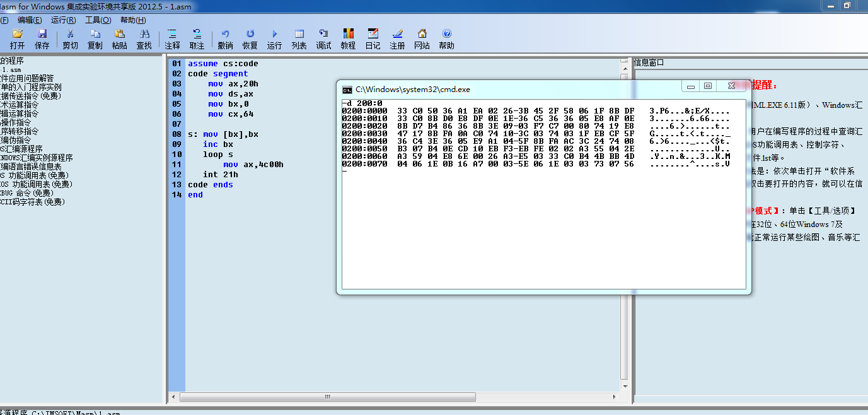This screenshot has height=415, width=868.
Task: Open 序转移指令 tree entry
Action: (20, 131)
